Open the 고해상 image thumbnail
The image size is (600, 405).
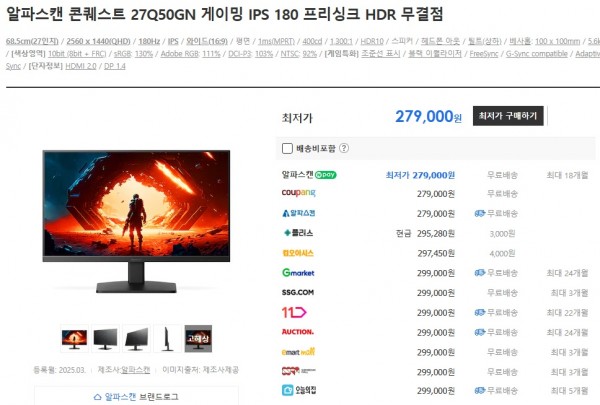198,339
